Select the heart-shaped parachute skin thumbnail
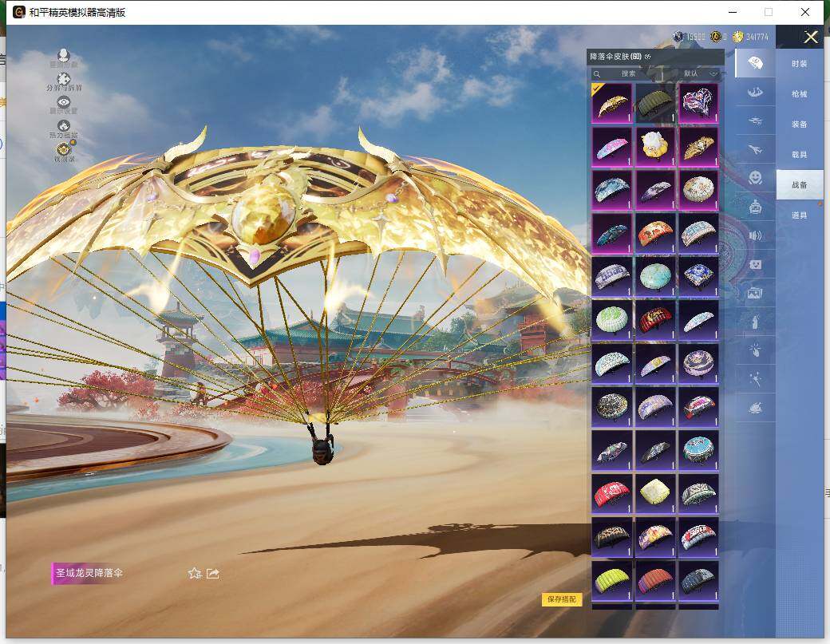This screenshot has width=830, height=644. point(698,104)
